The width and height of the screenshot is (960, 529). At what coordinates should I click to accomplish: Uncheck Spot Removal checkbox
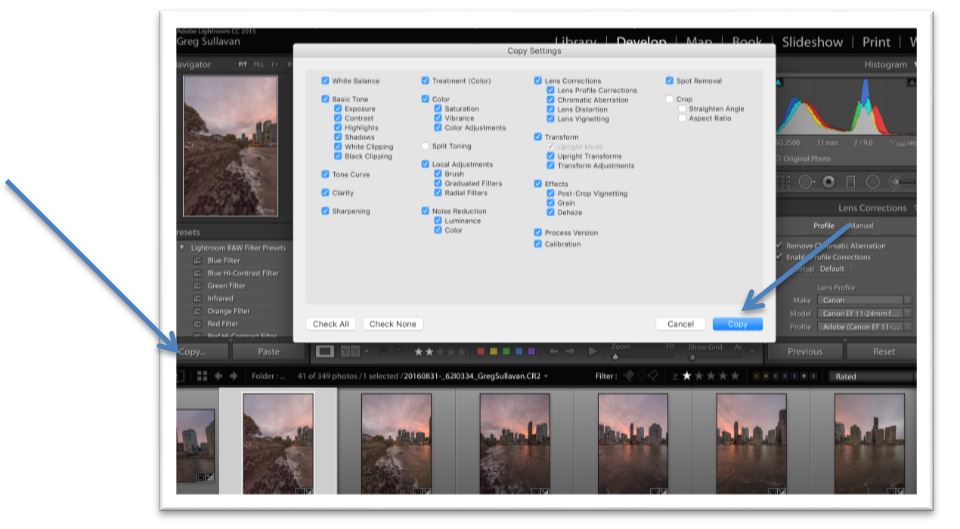pos(669,80)
